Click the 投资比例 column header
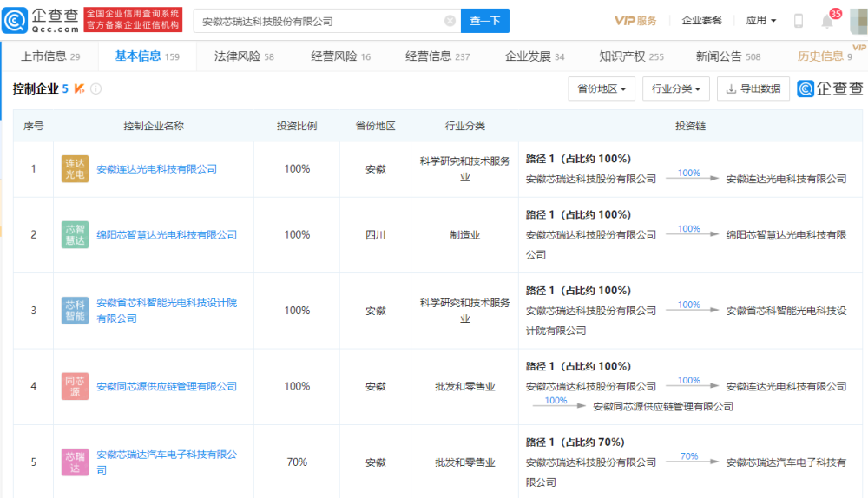Viewport: 868px width, 498px height. coord(297,126)
